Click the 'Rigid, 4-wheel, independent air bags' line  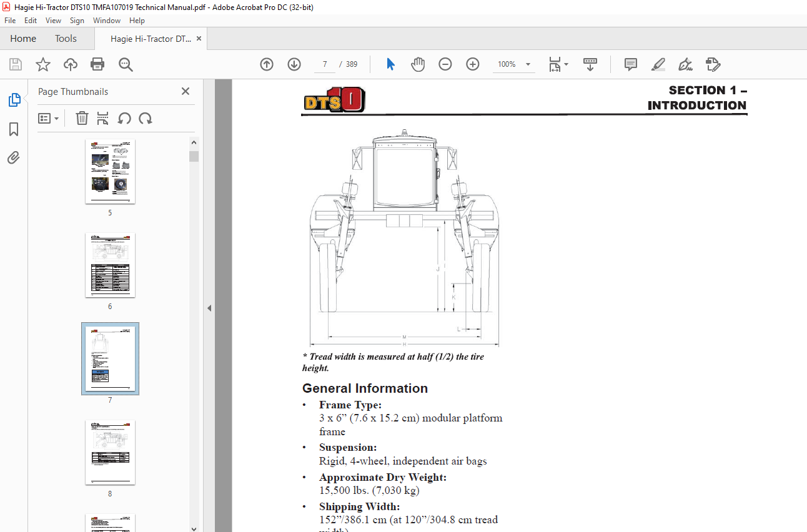(x=403, y=461)
